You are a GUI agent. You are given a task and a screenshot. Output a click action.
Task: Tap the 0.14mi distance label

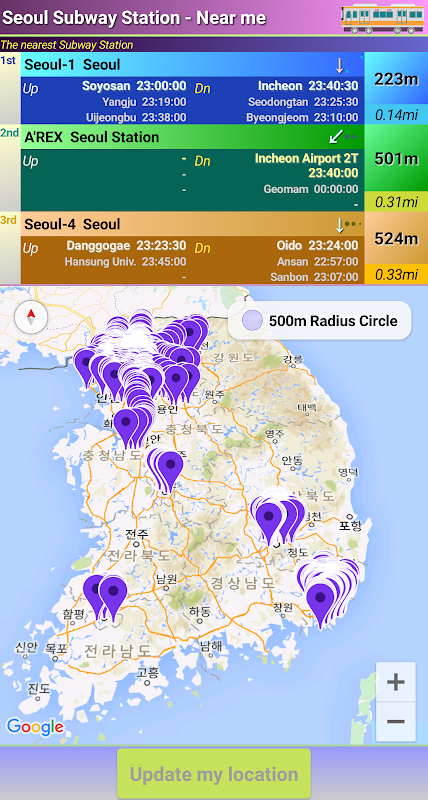396,115
